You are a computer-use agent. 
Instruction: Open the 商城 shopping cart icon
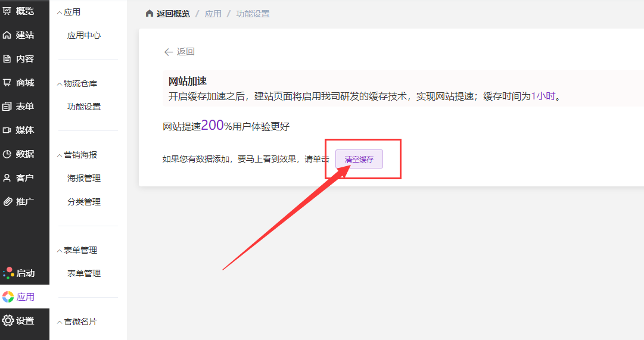tap(7, 83)
